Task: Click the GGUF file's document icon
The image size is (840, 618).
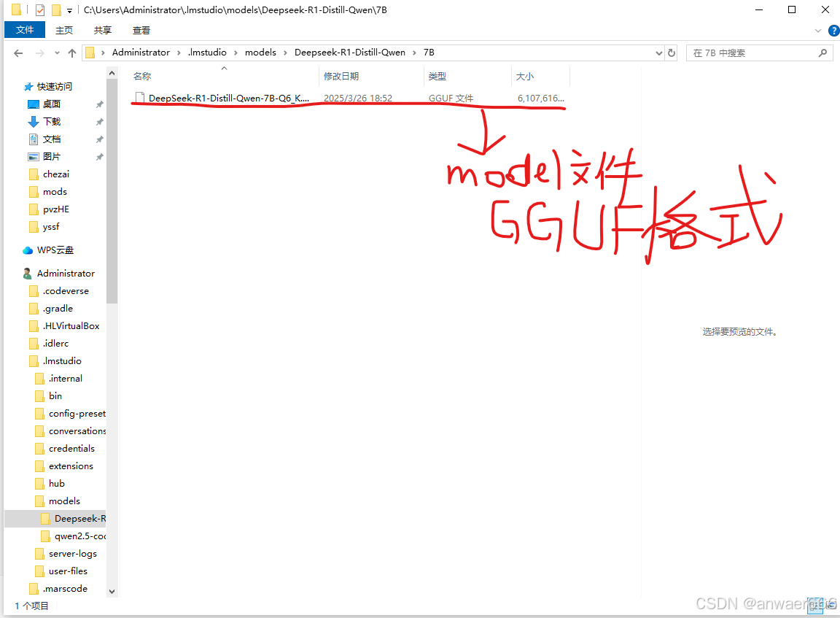Action: tap(140, 98)
